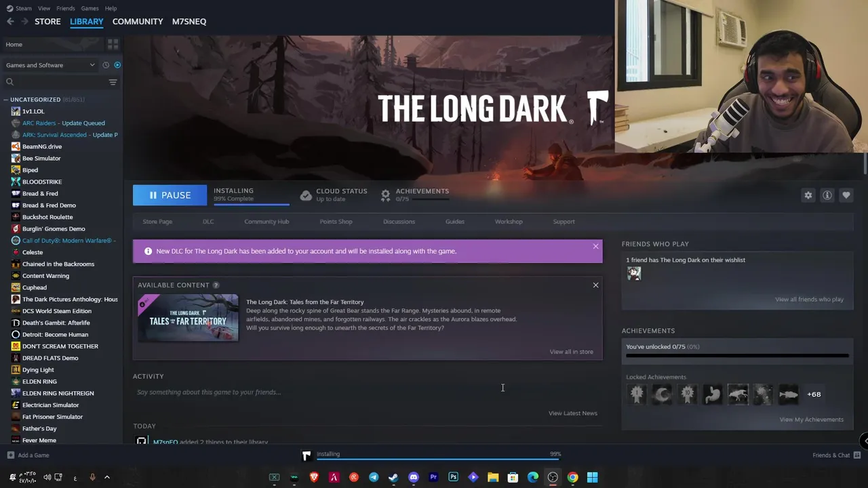Open Discord from the taskbar
The width and height of the screenshot is (868, 488).
[x=414, y=477]
